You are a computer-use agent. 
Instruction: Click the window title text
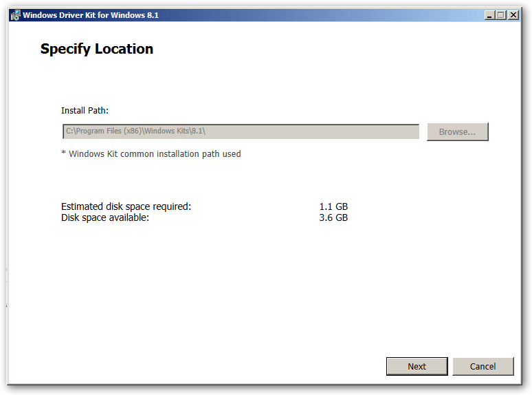click(91, 15)
